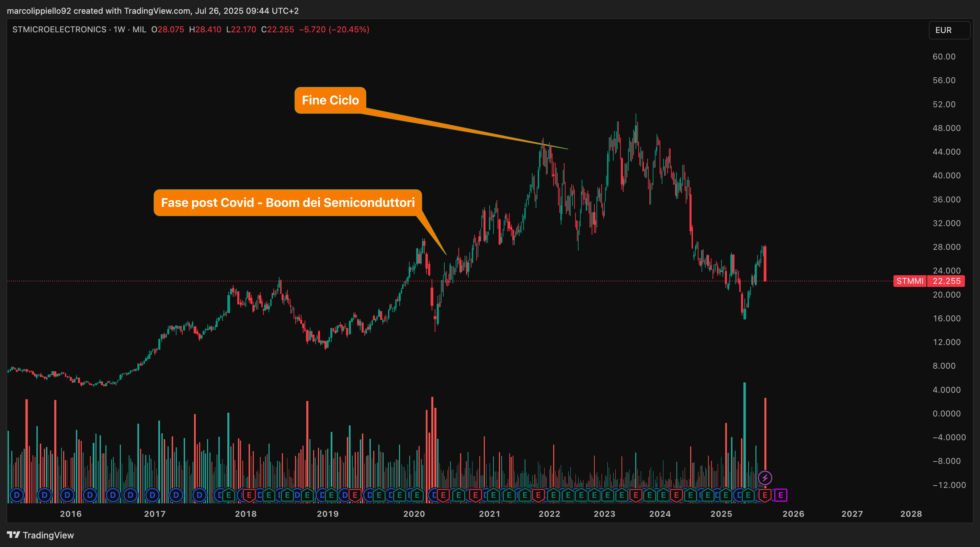Click the 2026 label on time axis
Viewport: 980px width, 547px height.
[x=793, y=514]
